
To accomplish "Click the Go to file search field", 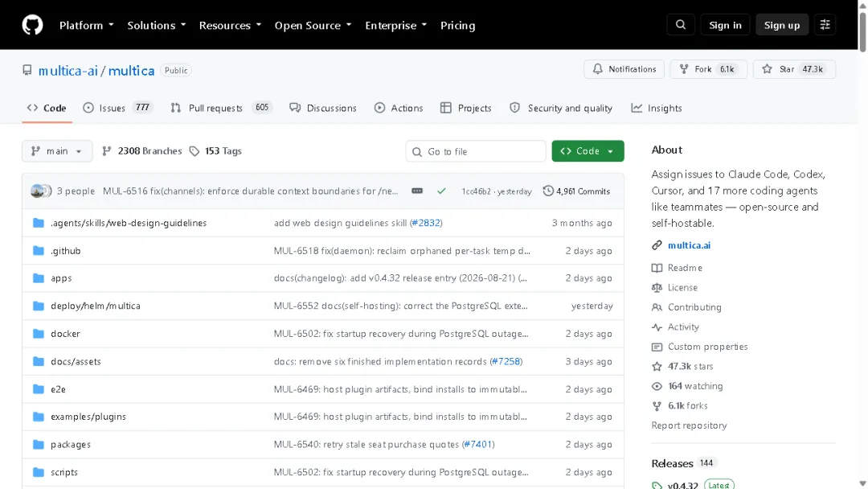I will [x=476, y=151].
